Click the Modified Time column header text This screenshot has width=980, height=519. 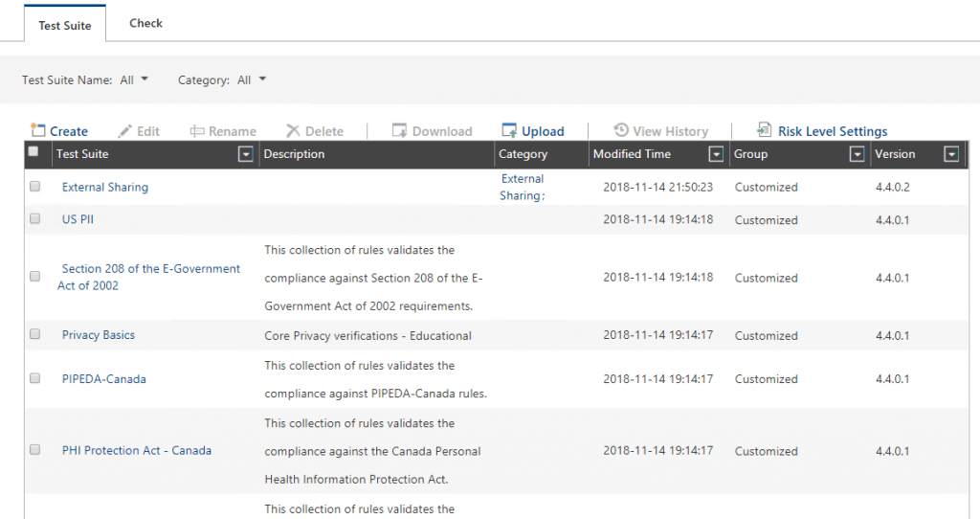tap(632, 154)
